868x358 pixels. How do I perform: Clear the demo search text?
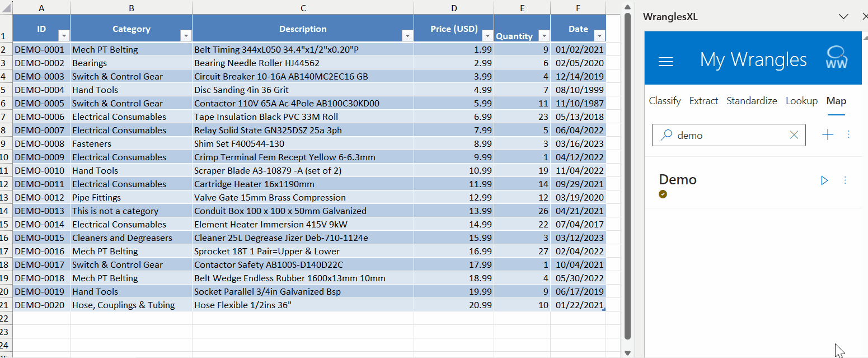click(794, 135)
